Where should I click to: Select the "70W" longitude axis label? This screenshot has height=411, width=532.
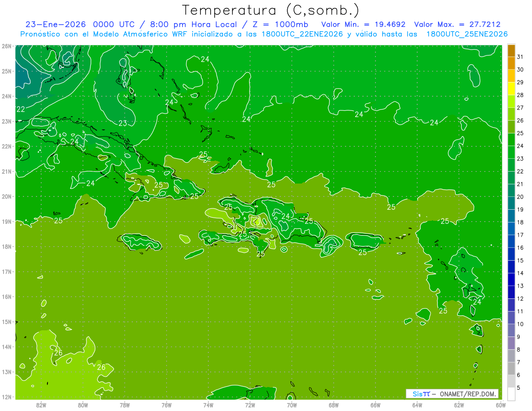click(292, 405)
